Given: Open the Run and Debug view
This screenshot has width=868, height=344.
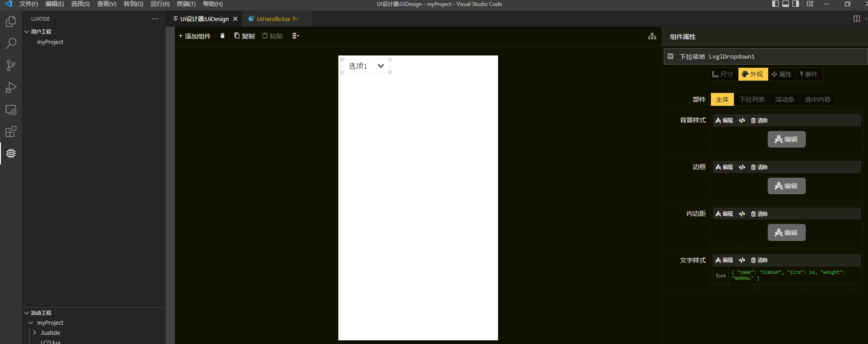Looking at the screenshot, I should [11, 87].
